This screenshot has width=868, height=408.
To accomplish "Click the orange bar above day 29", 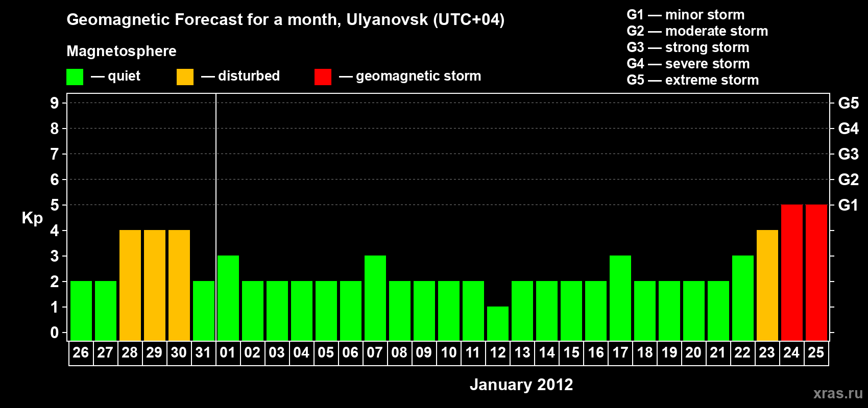I will (155, 285).
